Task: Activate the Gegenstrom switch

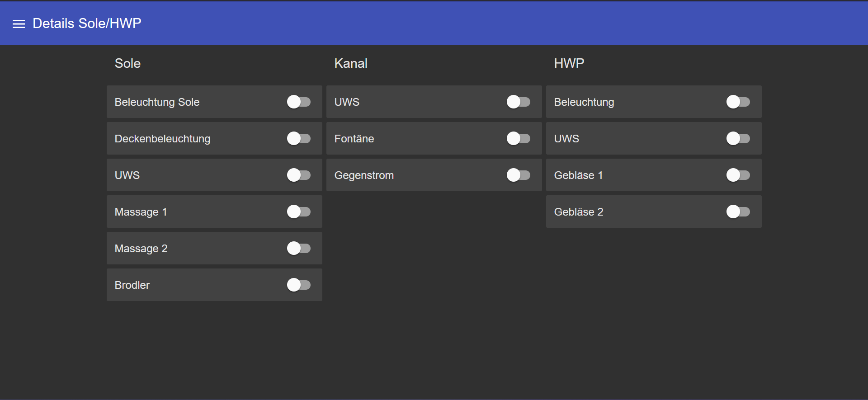Action: coord(519,175)
